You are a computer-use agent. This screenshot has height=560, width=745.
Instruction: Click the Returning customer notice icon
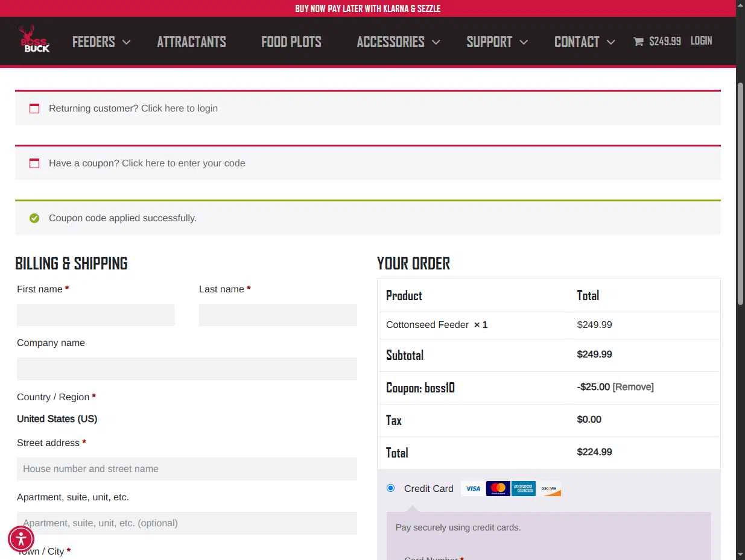click(x=34, y=109)
